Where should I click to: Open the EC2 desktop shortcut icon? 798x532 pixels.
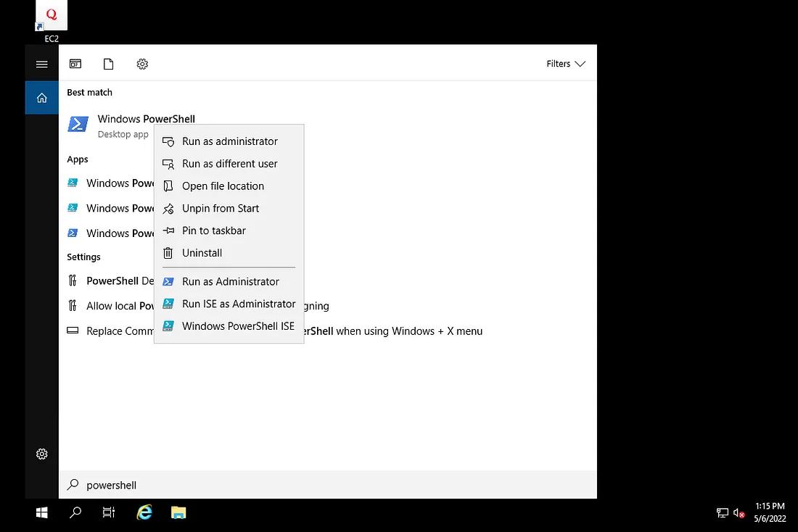pos(52,21)
